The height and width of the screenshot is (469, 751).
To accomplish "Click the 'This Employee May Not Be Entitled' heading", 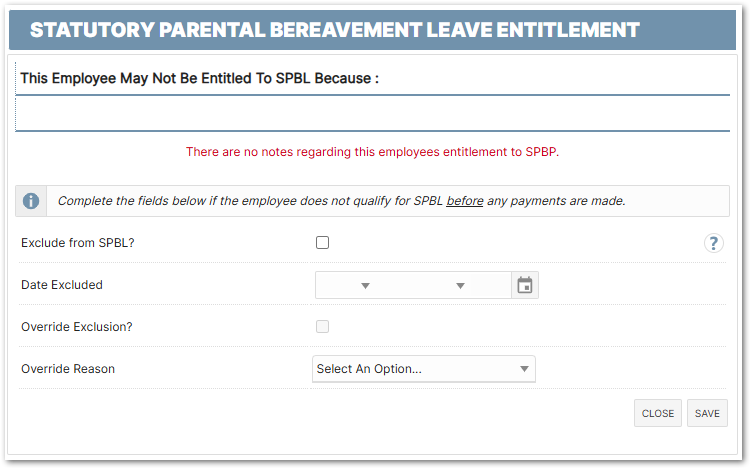I will [x=200, y=78].
